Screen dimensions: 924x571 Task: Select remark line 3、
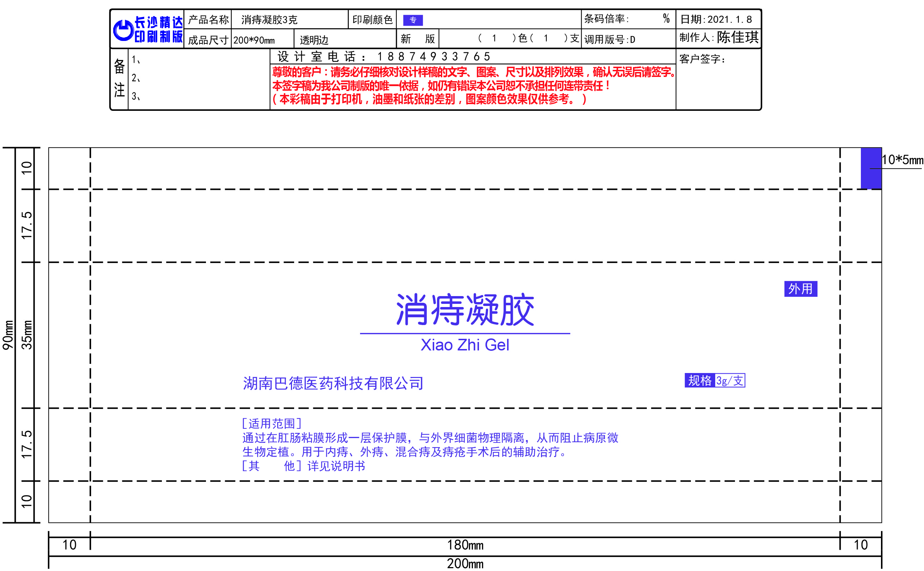tap(136, 96)
